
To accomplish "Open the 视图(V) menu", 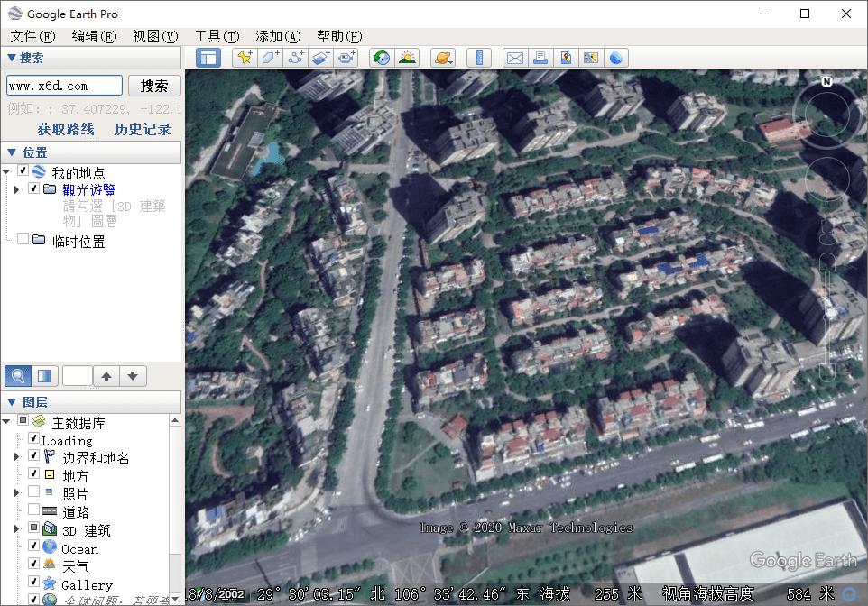I will pyautogui.click(x=155, y=36).
